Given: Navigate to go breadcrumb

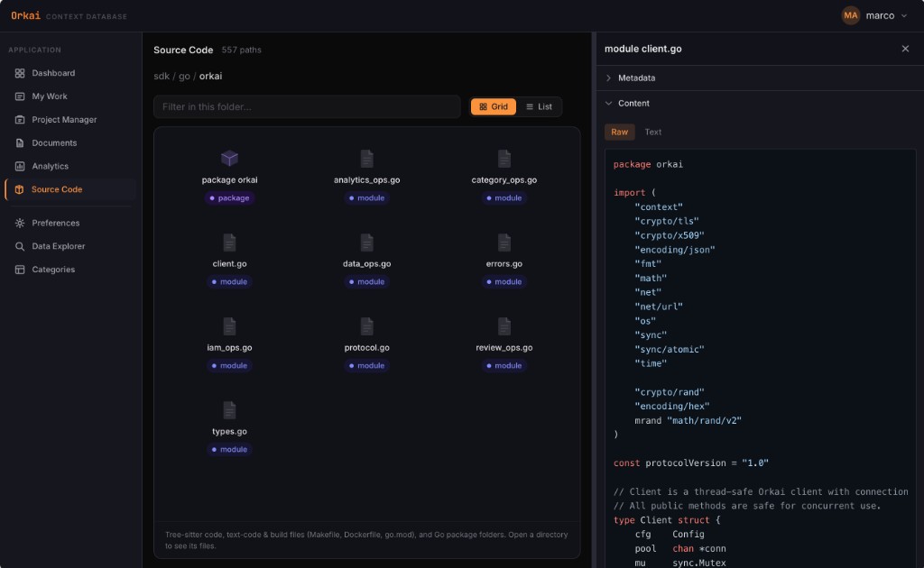Looking at the screenshot, I should [184, 76].
